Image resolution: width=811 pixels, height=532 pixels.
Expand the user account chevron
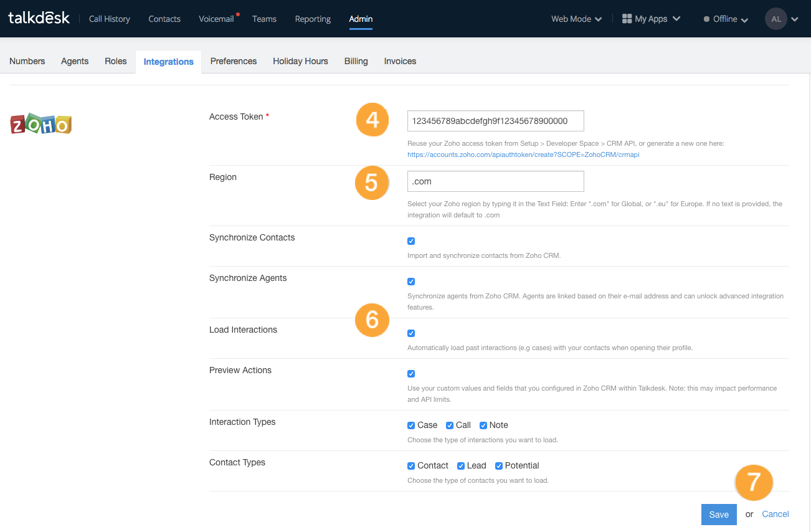tap(795, 19)
